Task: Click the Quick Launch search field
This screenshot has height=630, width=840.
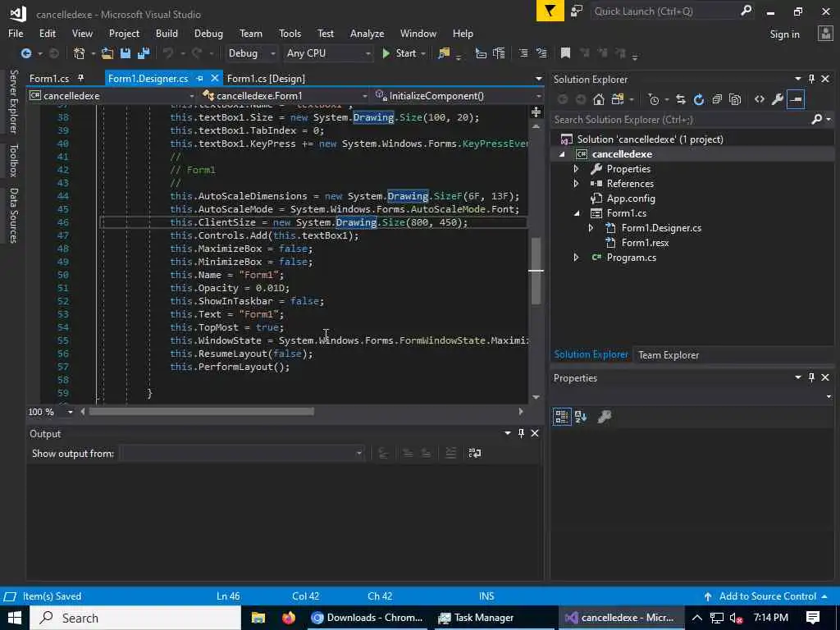Action: (x=664, y=11)
